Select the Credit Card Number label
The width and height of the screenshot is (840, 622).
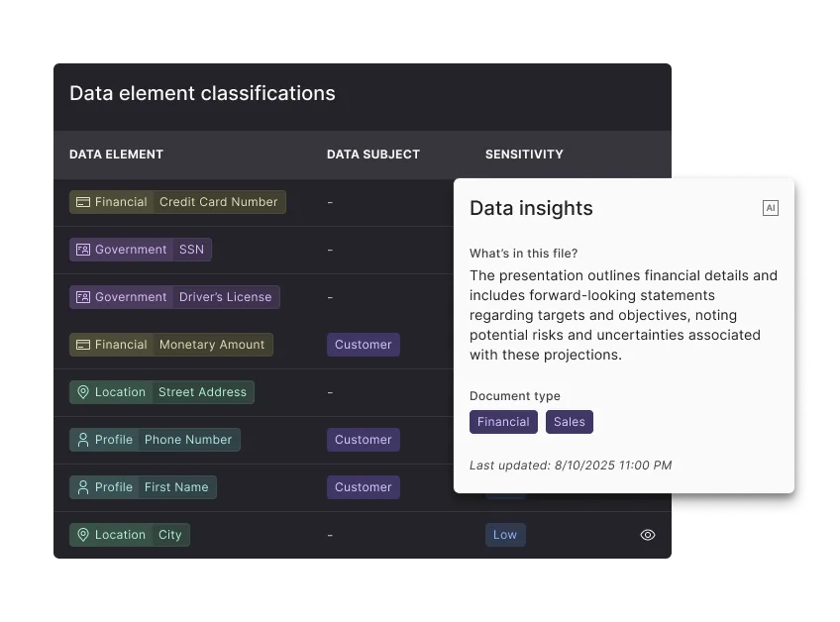point(219,202)
